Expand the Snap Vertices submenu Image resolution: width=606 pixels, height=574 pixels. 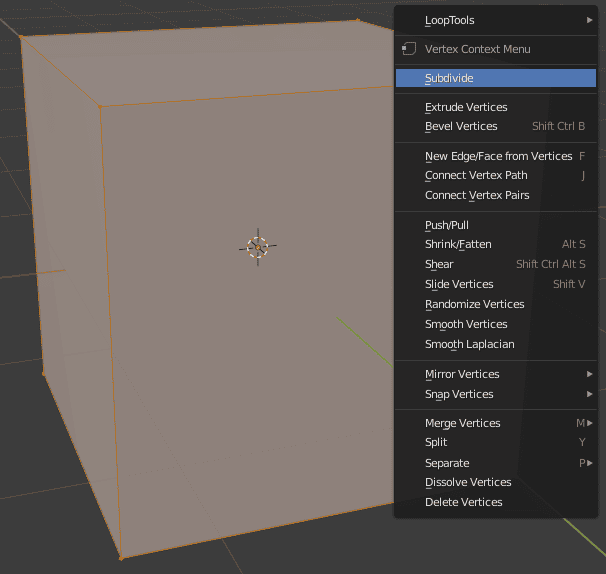496,394
